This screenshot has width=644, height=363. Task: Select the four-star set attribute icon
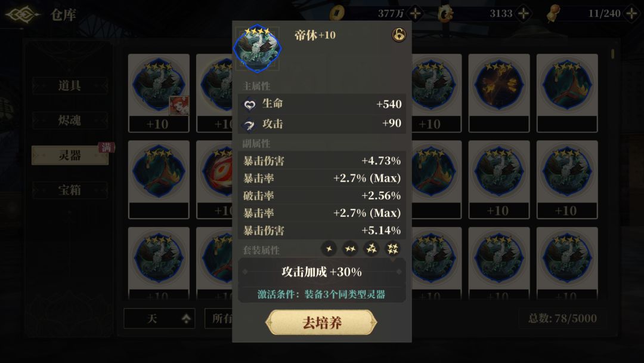[392, 249]
